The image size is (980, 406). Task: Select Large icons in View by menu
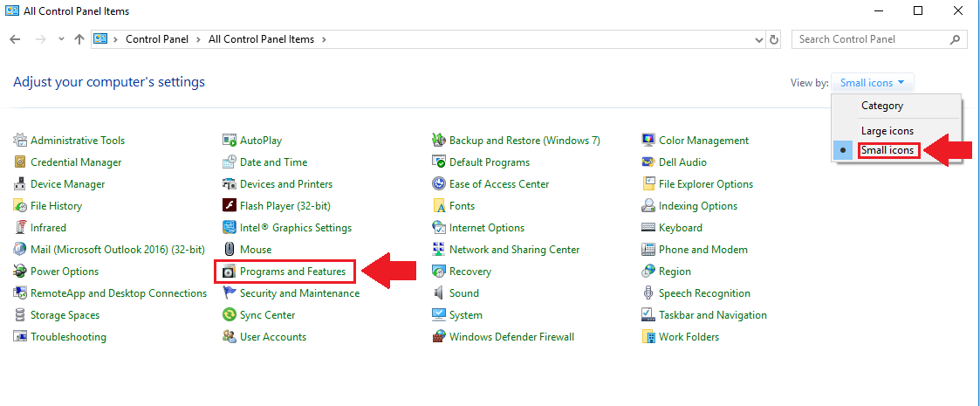pyautogui.click(x=887, y=131)
